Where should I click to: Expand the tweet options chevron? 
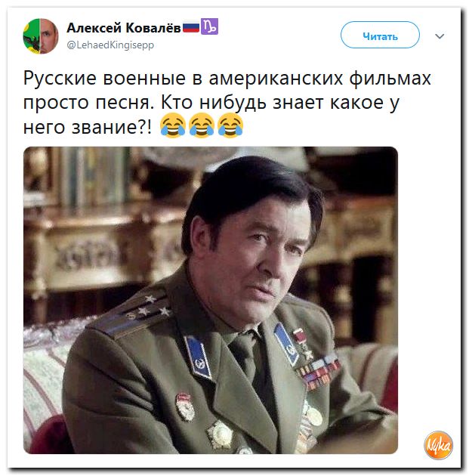(x=440, y=36)
